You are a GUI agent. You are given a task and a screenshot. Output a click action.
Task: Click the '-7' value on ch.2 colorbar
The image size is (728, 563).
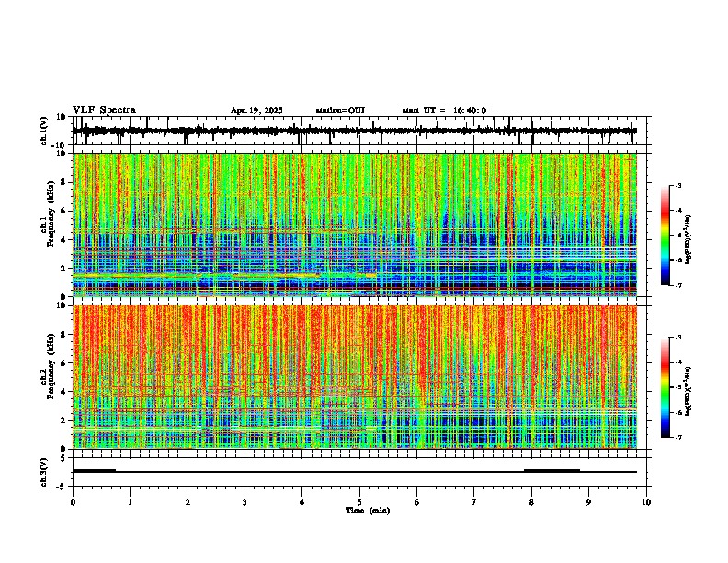677,437
